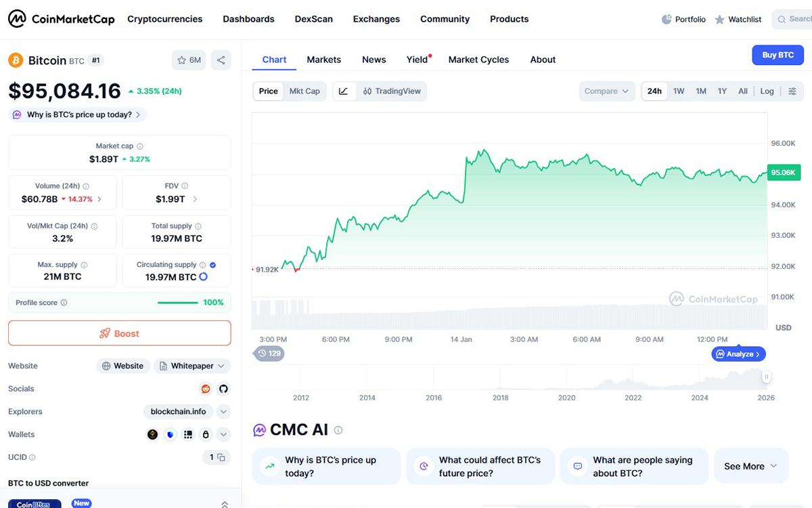Select the 1M time range
The width and height of the screenshot is (812, 508).
(x=701, y=91)
